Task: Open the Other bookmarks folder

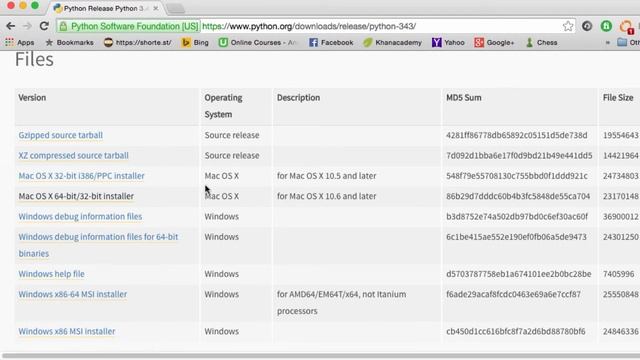Action: pyautogui.click(x=629, y=42)
